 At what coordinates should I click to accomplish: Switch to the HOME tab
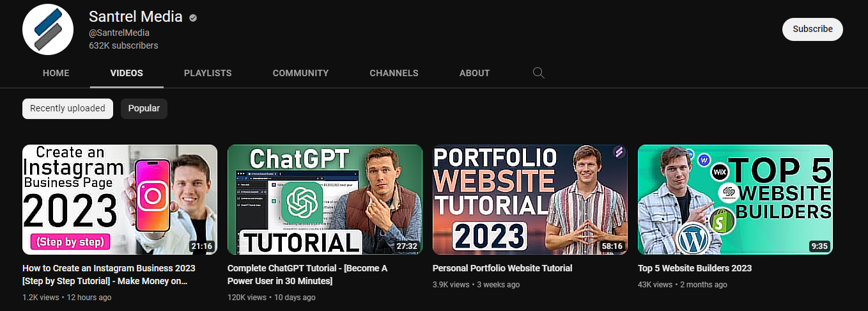click(56, 73)
